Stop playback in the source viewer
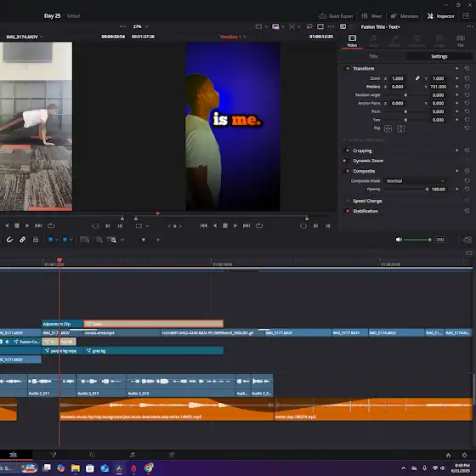Image resolution: width=476 pixels, height=476 pixels. point(17,225)
